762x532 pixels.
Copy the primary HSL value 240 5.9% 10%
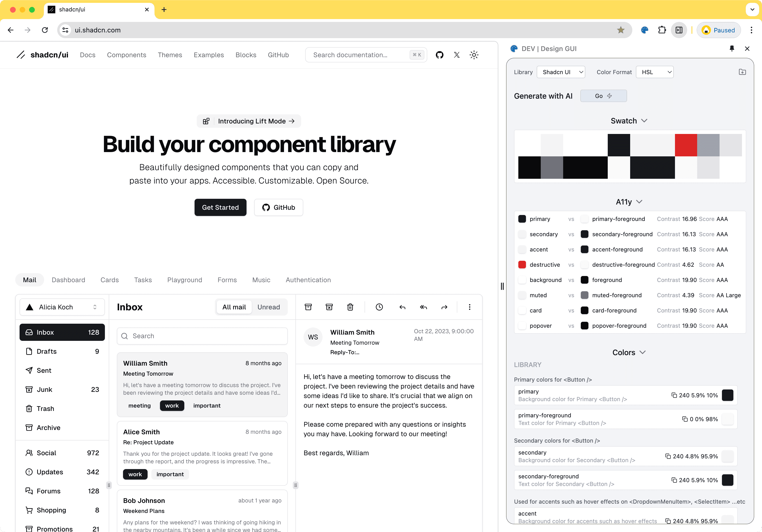click(x=674, y=395)
